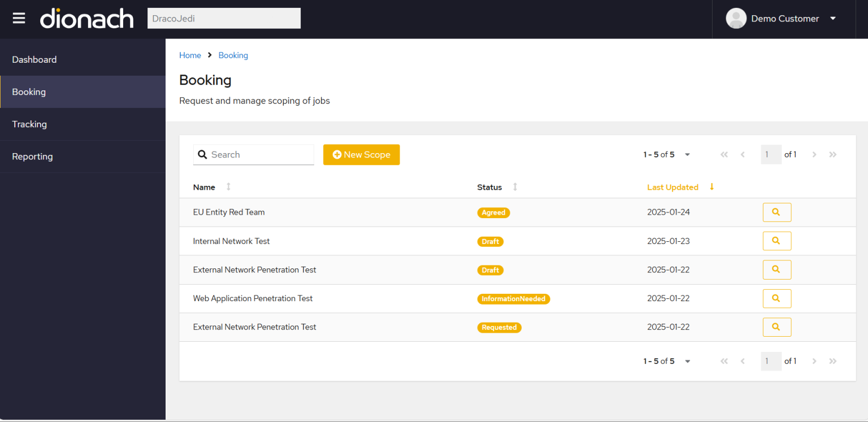
Task: Open top rows-per-page dropdown
Action: pyautogui.click(x=687, y=155)
